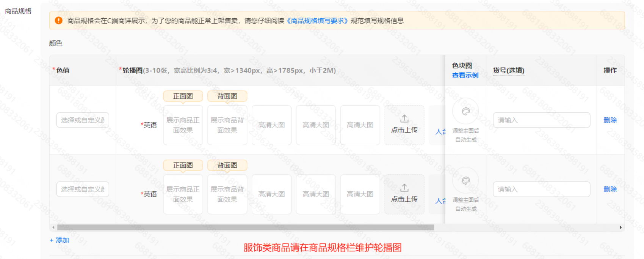
Task: Click second row 点击上传 upload icon
Action: [404, 188]
